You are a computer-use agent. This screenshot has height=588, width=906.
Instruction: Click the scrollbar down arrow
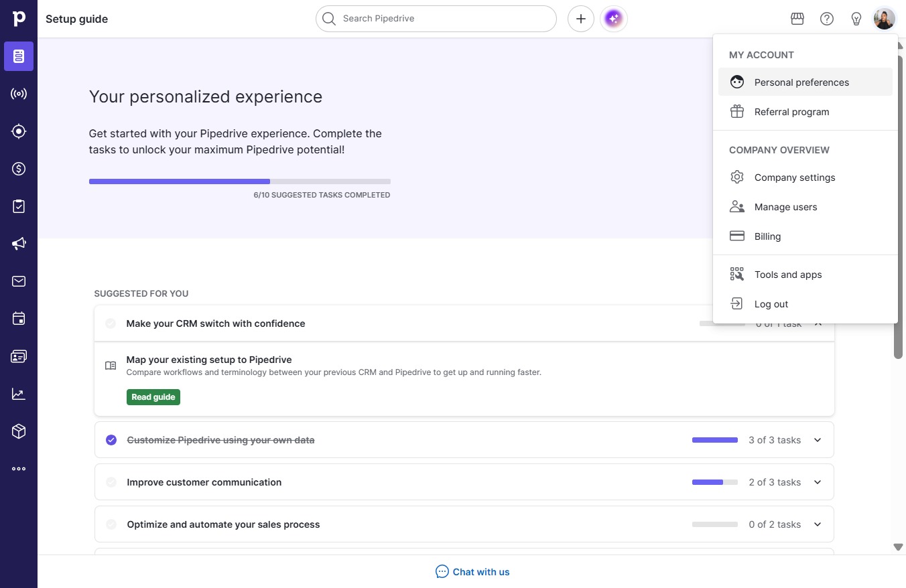pos(899,547)
